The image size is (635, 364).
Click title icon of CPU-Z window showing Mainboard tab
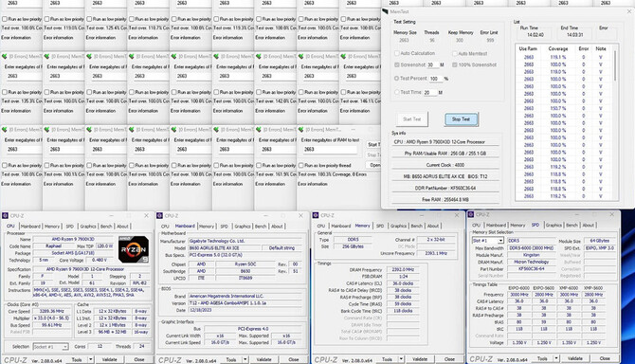(x=159, y=215)
